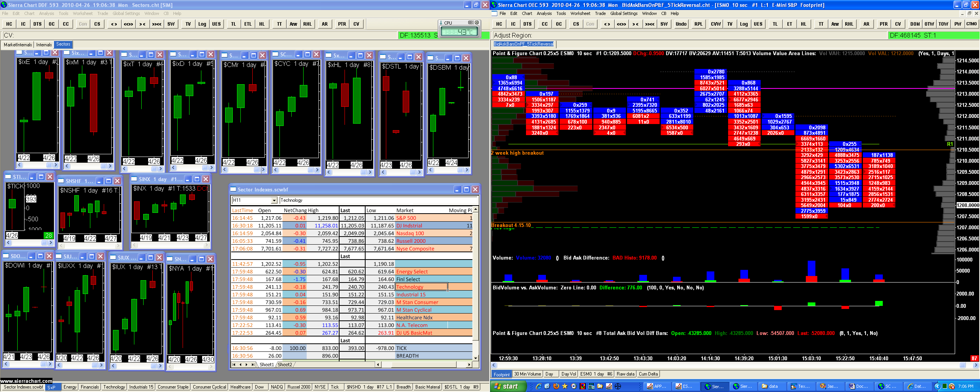Click the first-sheet navigation arrow in the spreadsheet
980x392 pixels.
(234, 365)
